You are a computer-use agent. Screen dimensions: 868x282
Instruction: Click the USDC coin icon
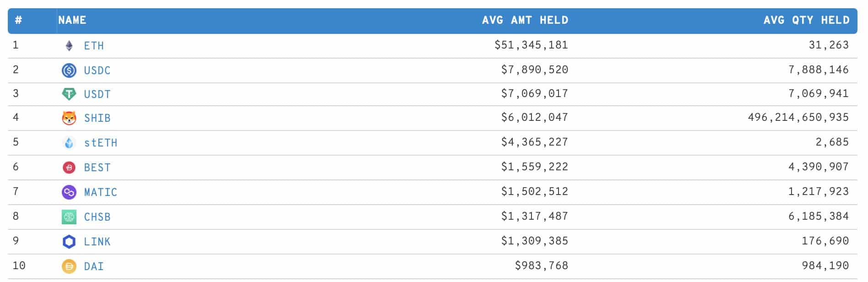(69, 70)
